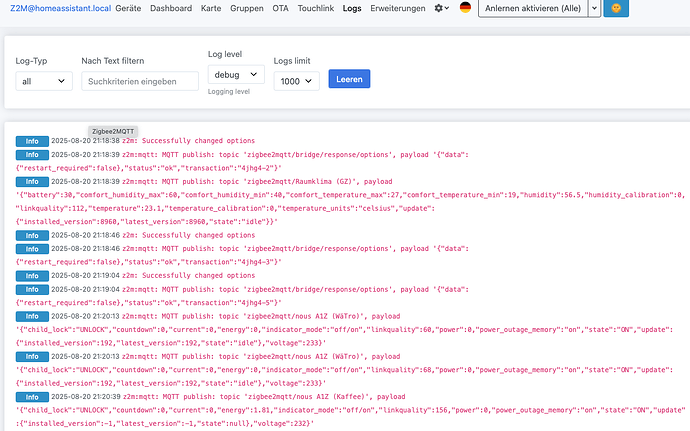The height and width of the screenshot is (431, 690).
Task: Open the Karte page
Action: tap(211, 8)
